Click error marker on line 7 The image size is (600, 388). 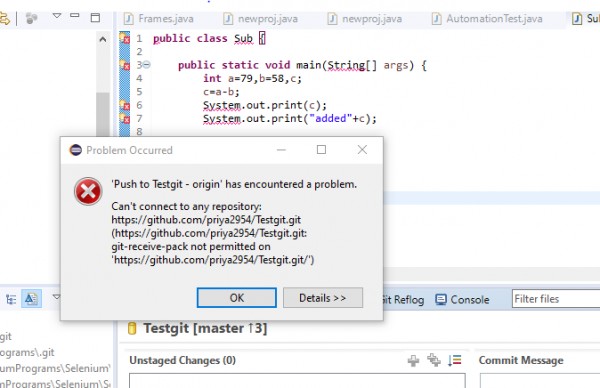pos(124,118)
